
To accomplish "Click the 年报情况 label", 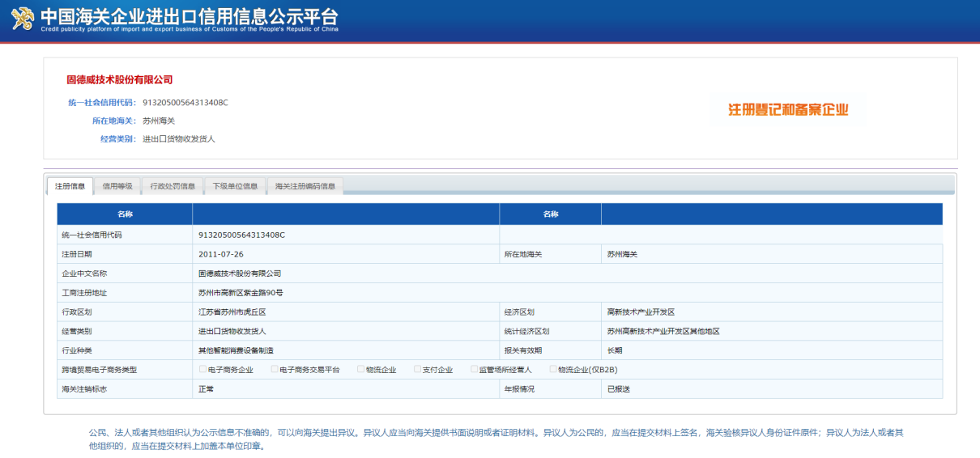I will pos(519,389).
